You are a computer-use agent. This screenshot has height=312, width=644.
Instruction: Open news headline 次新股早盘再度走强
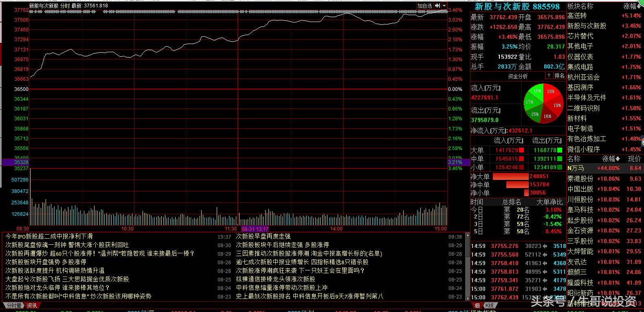pos(263,236)
